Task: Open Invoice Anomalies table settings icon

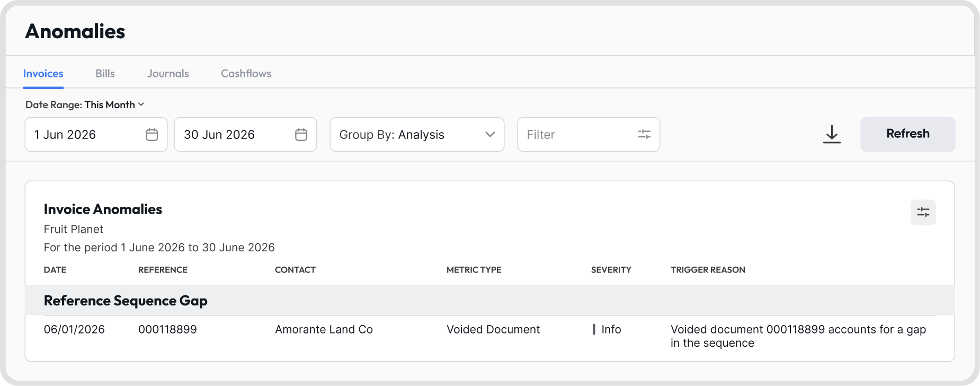Action: [923, 212]
